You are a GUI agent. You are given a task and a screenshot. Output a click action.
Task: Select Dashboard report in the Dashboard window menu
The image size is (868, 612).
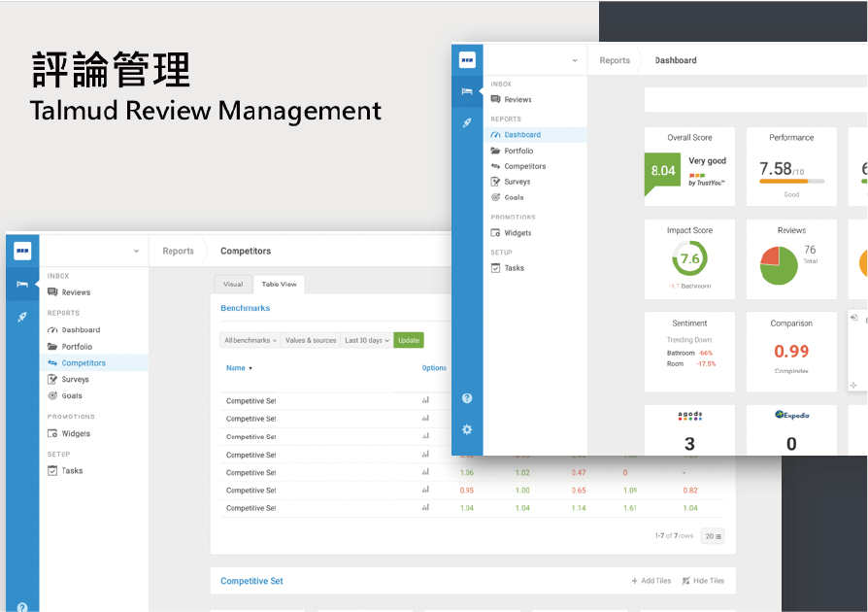click(535, 135)
